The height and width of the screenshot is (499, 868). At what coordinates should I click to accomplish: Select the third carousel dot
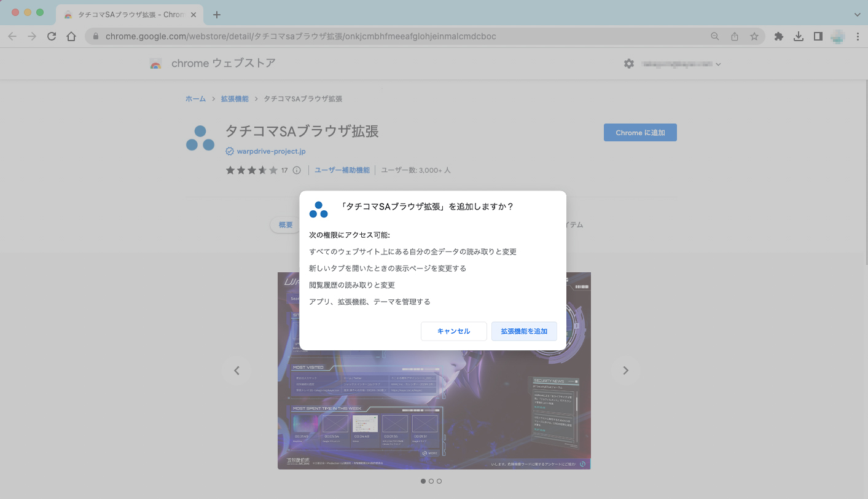click(x=439, y=481)
